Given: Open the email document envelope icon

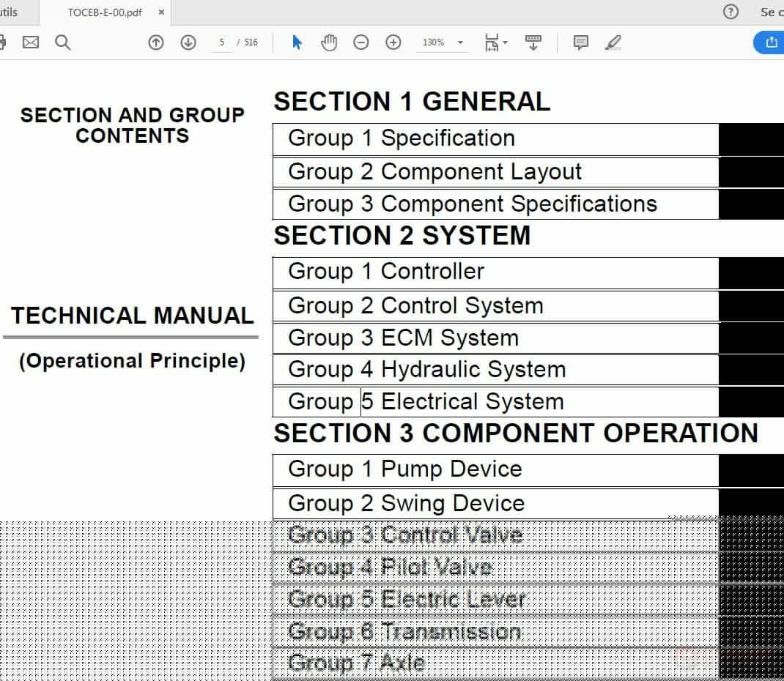Looking at the screenshot, I should (x=31, y=42).
